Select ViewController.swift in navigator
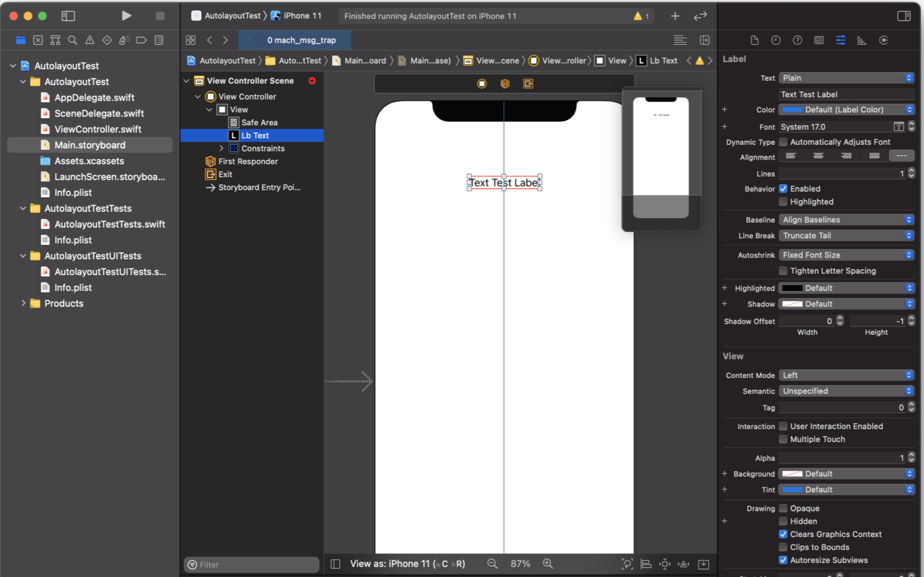 coord(98,129)
